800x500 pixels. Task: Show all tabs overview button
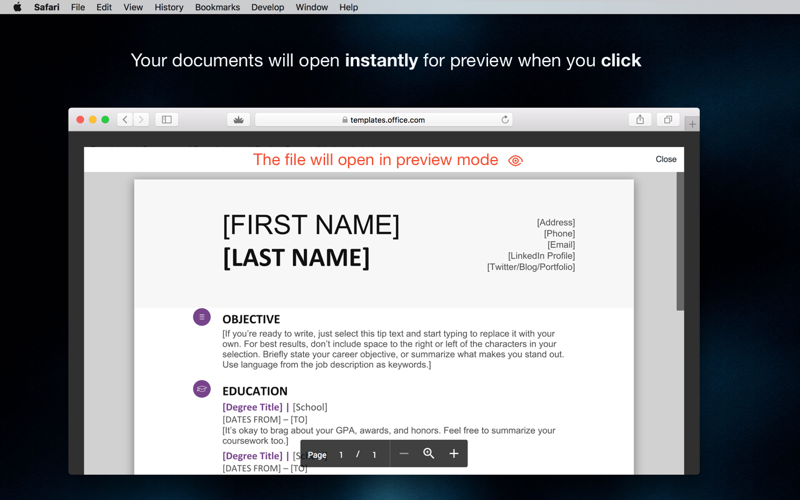pyautogui.click(x=668, y=120)
